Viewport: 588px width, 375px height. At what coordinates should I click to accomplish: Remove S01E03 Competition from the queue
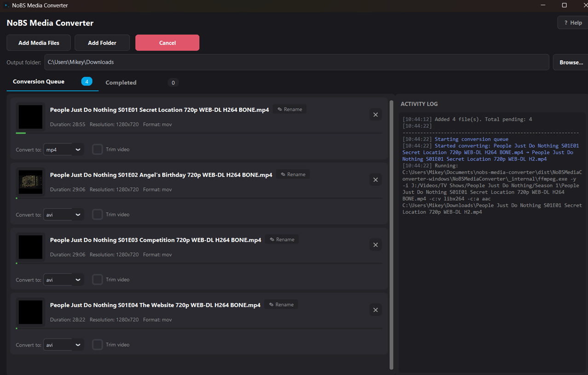[x=375, y=245]
